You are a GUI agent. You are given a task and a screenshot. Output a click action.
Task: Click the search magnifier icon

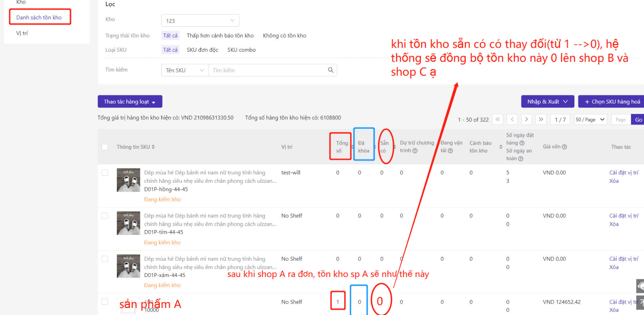point(330,70)
